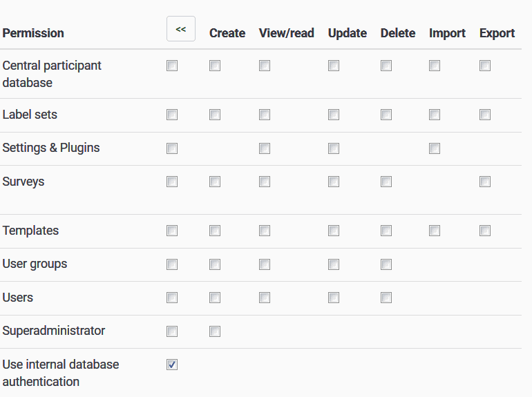Tick the Delete checkbox for Surveys

point(386,182)
